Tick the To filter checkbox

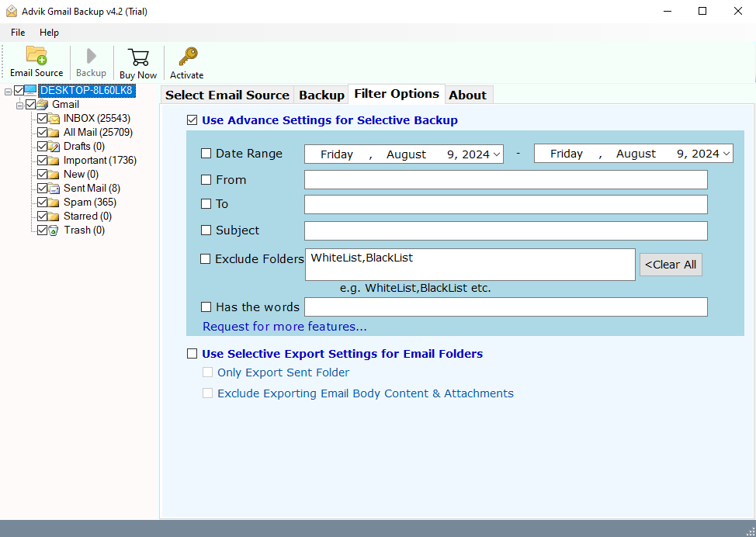206,204
